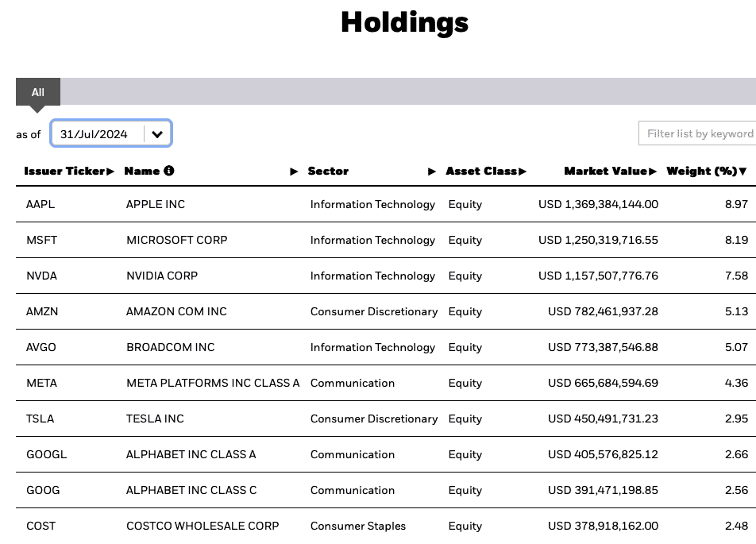756x544 pixels.
Task: Sort by Asset Class arrow
Action: pos(523,172)
